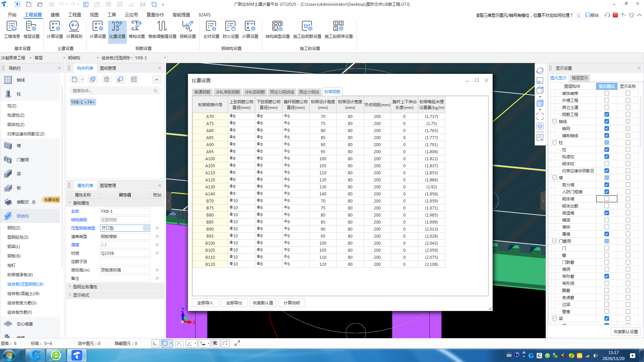
Task: Open 弯钩设置 ribbon icon
Action: pos(137,30)
